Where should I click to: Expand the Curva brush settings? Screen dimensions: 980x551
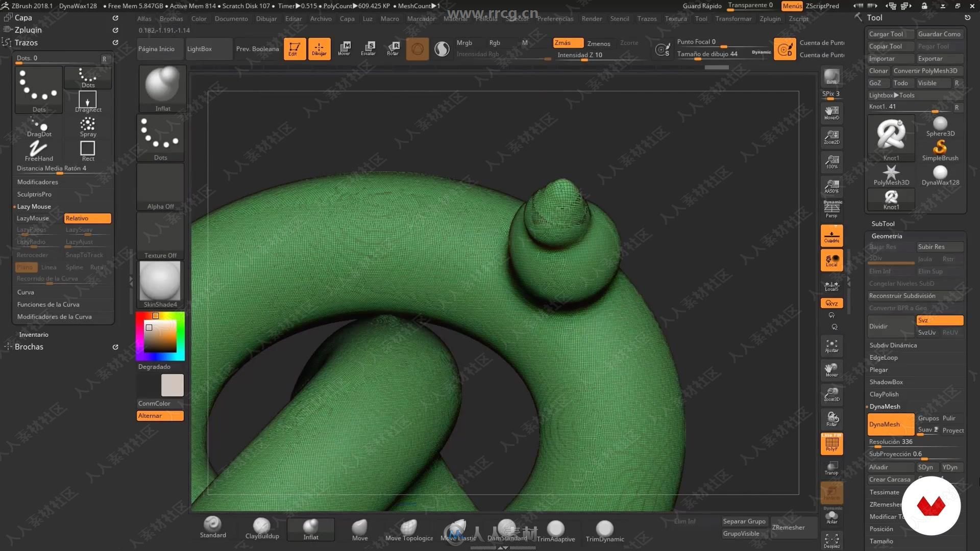pos(25,291)
